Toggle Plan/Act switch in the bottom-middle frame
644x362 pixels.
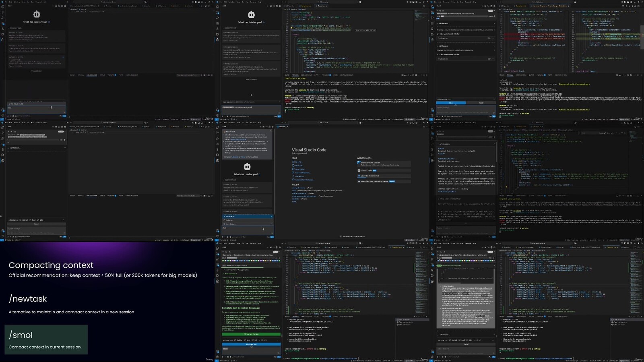[278, 357]
